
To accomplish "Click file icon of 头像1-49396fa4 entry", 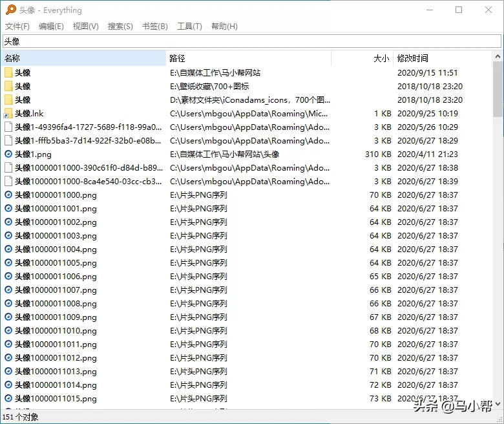I will click(x=8, y=127).
